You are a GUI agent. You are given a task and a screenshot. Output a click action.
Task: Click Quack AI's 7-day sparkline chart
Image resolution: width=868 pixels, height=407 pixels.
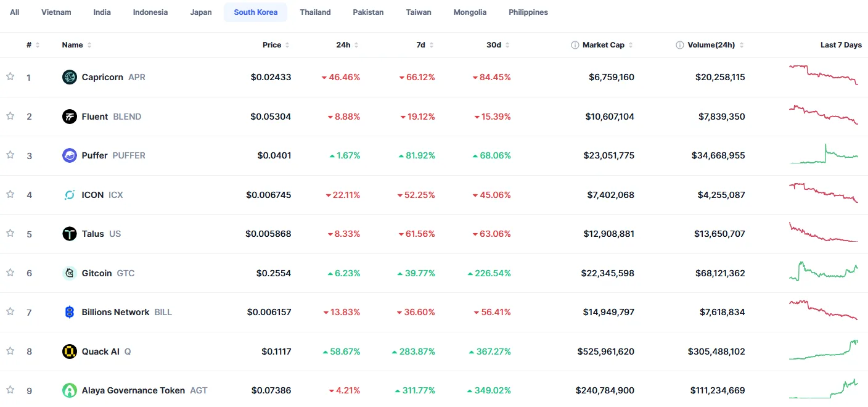(824, 350)
